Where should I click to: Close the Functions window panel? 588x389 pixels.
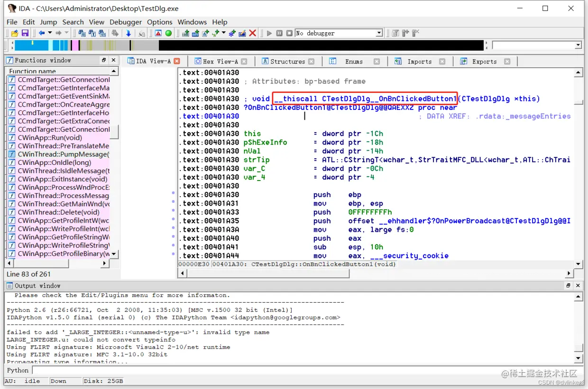coord(113,60)
